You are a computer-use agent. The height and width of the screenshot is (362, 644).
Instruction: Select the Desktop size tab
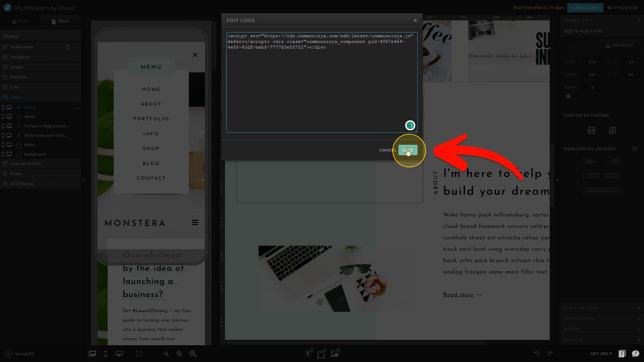pos(620,45)
